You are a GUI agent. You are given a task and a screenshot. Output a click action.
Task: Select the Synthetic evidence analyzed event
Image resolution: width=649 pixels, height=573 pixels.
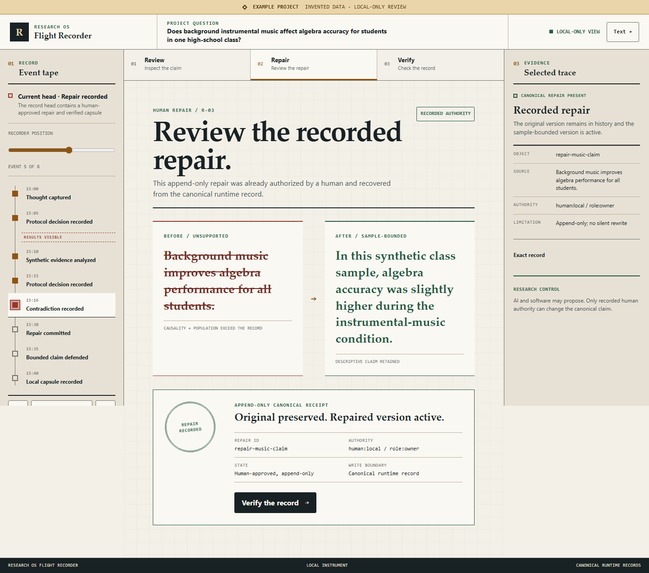[61, 256]
